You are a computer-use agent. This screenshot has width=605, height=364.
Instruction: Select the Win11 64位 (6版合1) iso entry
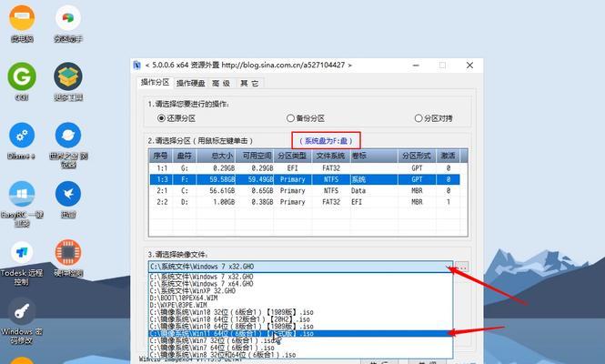[x=300, y=333]
